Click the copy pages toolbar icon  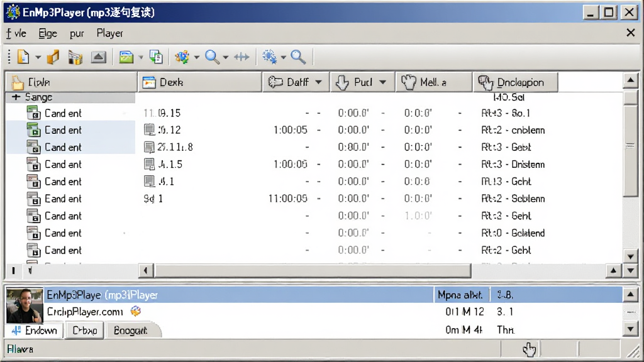pos(156,57)
